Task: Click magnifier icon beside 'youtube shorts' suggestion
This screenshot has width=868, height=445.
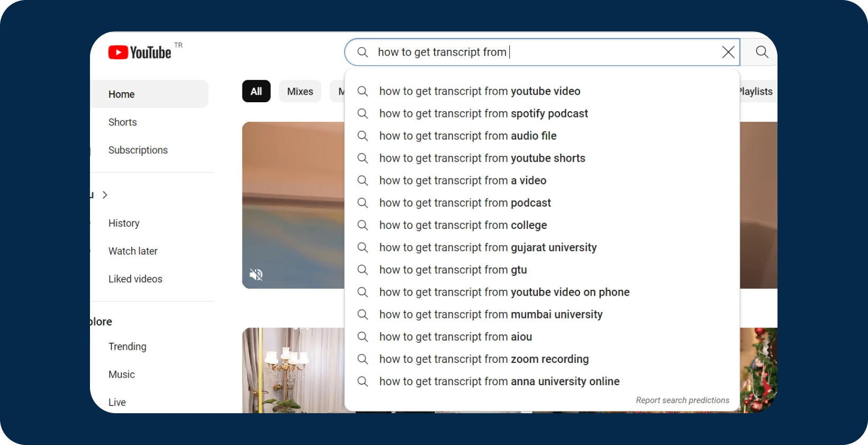Action: pyautogui.click(x=363, y=158)
